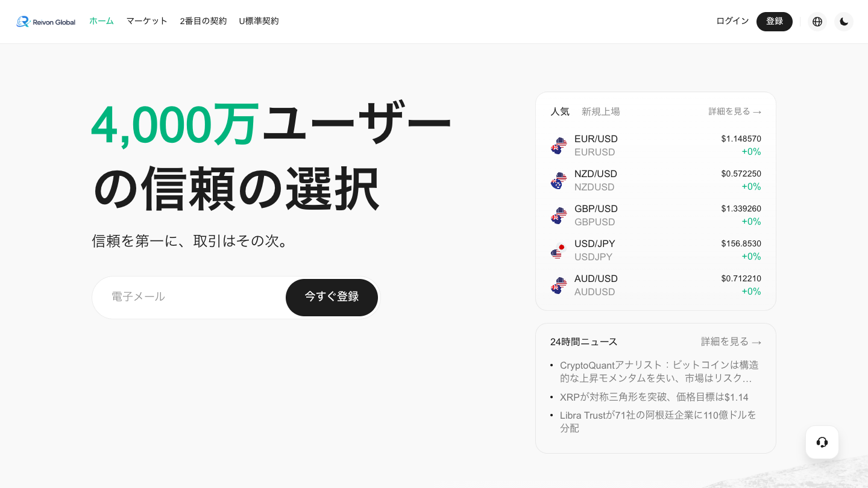868x488 pixels.
Task: Open the language globe icon
Action: [817, 22]
